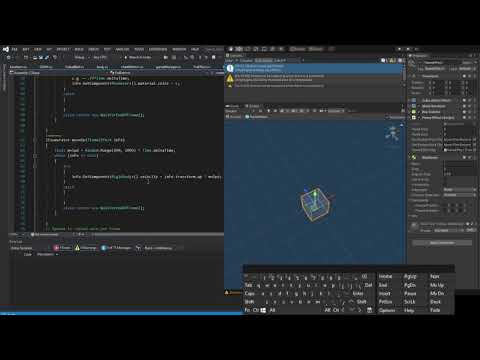The image size is (480, 360).
Task: Click the Visual Studio logo icon
Action: click(x=6, y=49)
